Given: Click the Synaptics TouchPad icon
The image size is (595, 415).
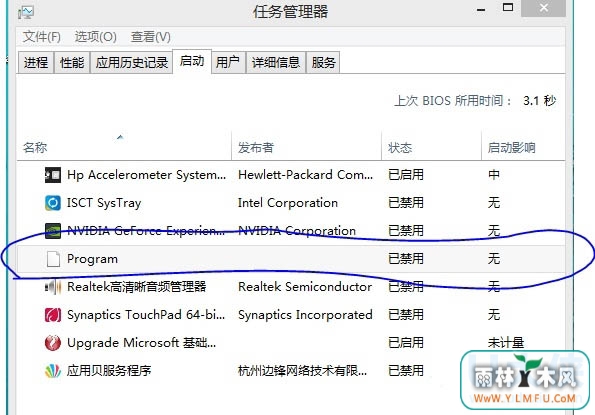Looking at the screenshot, I should (x=53, y=315).
